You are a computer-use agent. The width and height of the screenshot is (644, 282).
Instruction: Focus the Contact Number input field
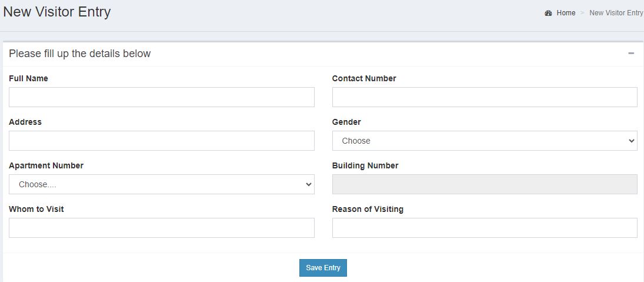click(485, 97)
